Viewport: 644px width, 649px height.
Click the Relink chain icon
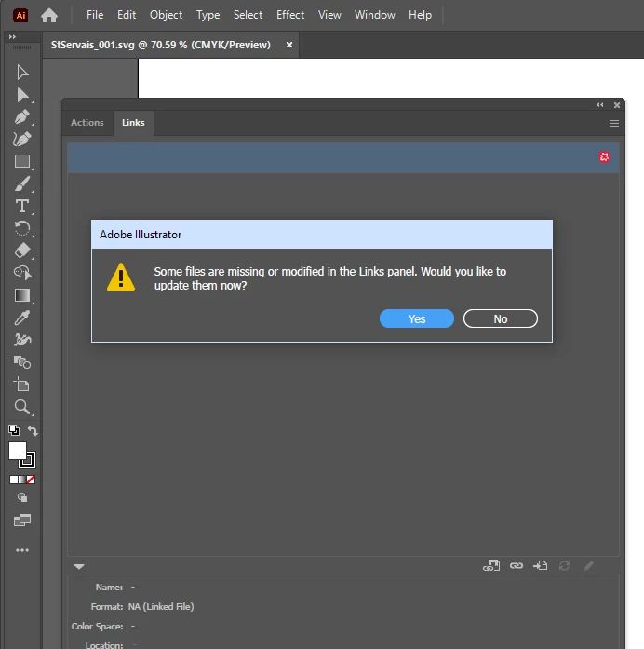click(x=517, y=566)
